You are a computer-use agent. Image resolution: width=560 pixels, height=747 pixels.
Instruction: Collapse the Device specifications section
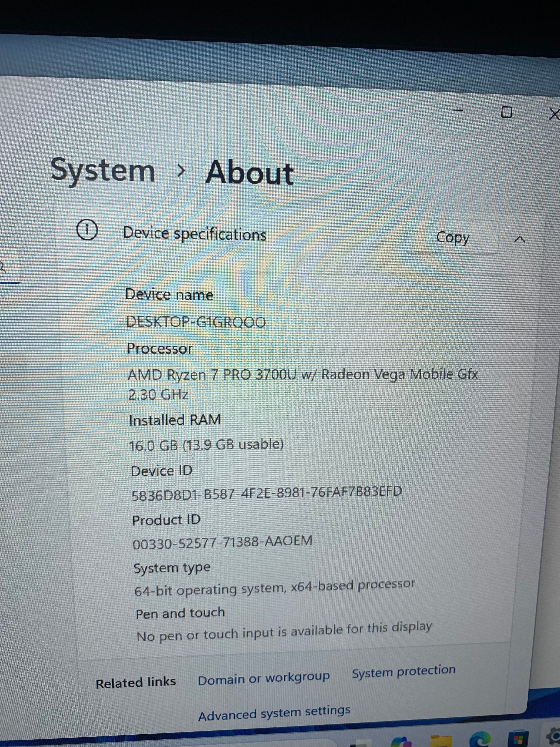519,239
